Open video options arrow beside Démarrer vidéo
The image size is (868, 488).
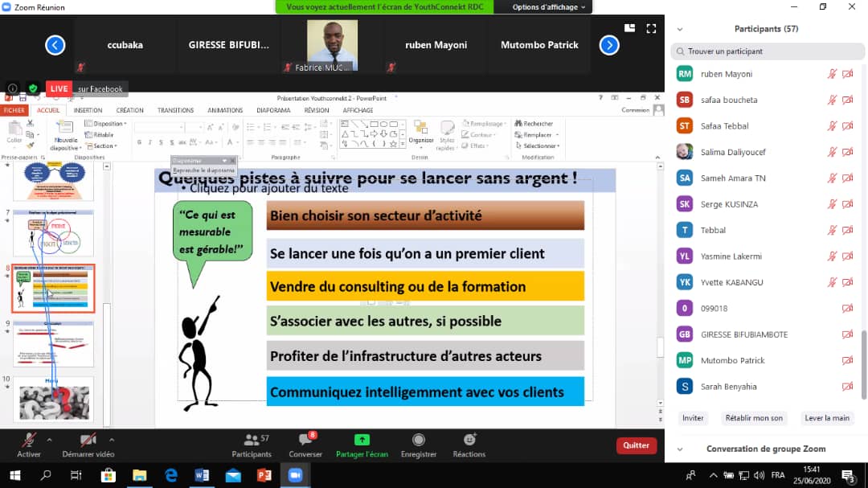(x=111, y=440)
